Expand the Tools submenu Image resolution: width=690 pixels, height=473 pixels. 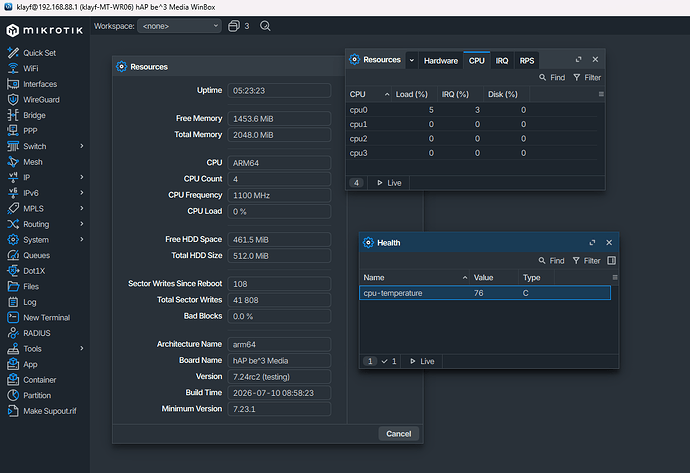[x=82, y=348]
